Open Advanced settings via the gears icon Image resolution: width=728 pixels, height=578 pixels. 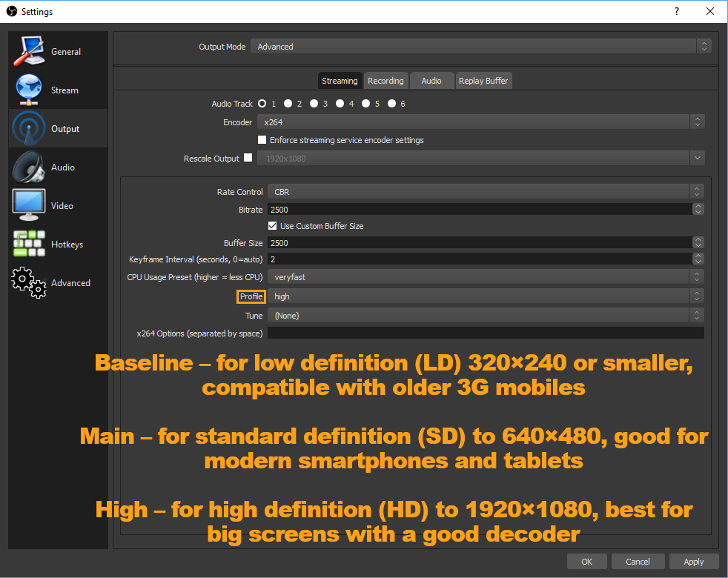pyautogui.click(x=29, y=282)
